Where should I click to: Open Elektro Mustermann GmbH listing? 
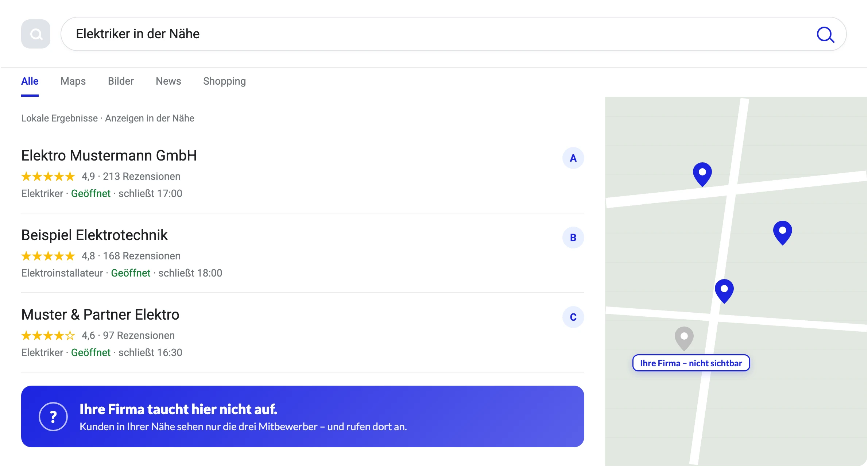pyautogui.click(x=109, y=155)
